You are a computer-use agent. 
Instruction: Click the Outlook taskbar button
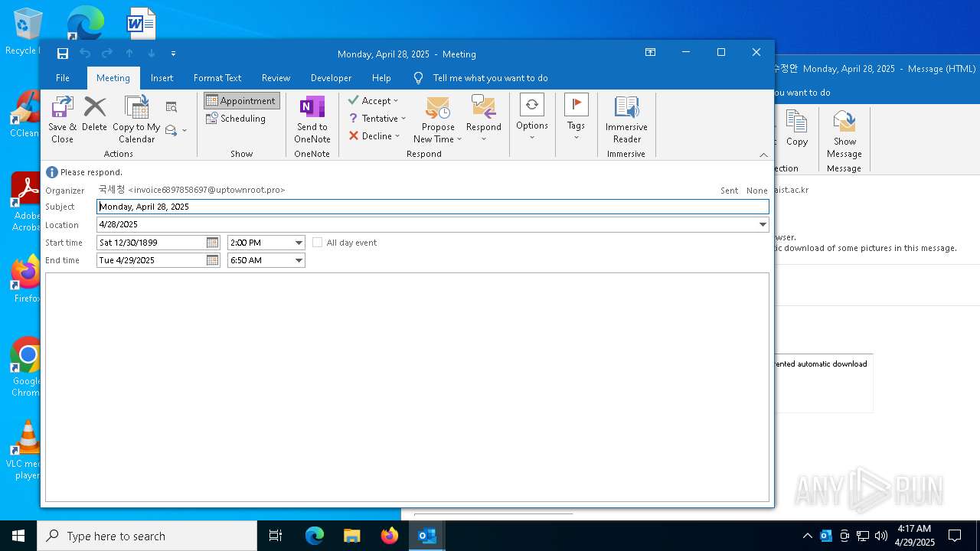tap(427, 536)
